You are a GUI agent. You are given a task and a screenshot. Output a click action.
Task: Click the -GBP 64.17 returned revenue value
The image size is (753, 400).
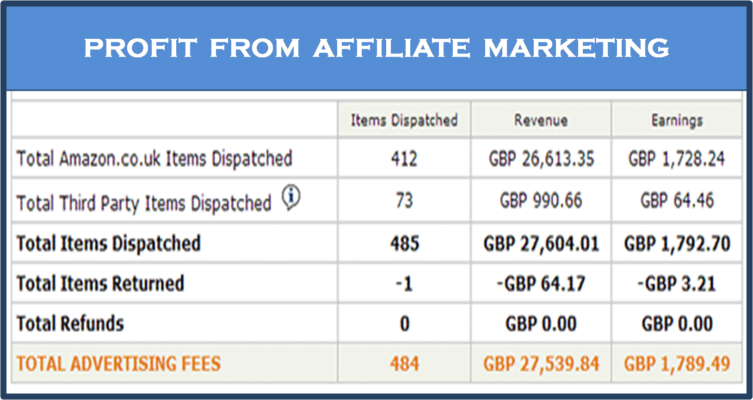point(541,284)
